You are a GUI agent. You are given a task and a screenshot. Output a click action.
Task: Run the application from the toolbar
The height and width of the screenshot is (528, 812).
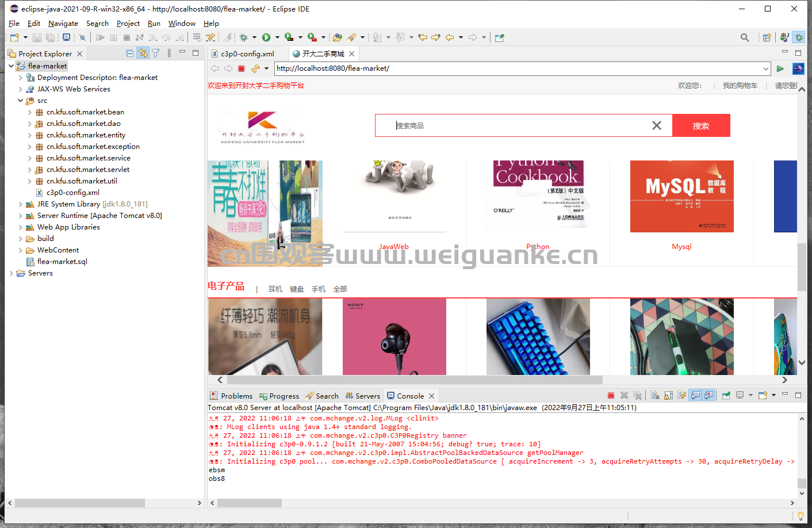(266, 37)
